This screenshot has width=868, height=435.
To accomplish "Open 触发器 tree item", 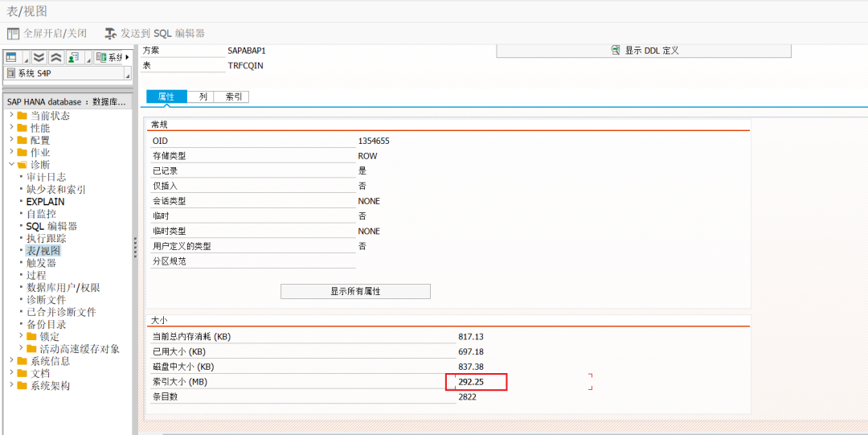I will tap(41, 263).
